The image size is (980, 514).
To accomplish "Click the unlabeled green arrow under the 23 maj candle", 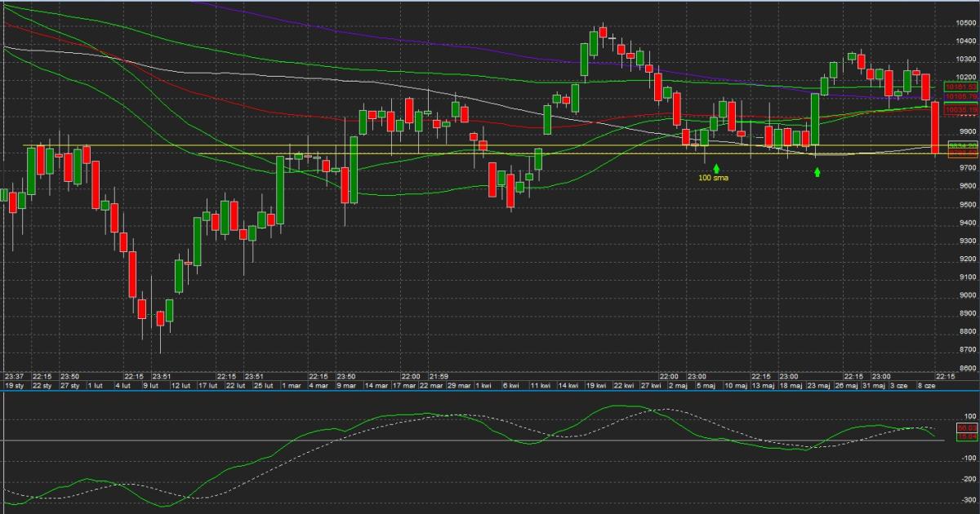I will (817, 172).
